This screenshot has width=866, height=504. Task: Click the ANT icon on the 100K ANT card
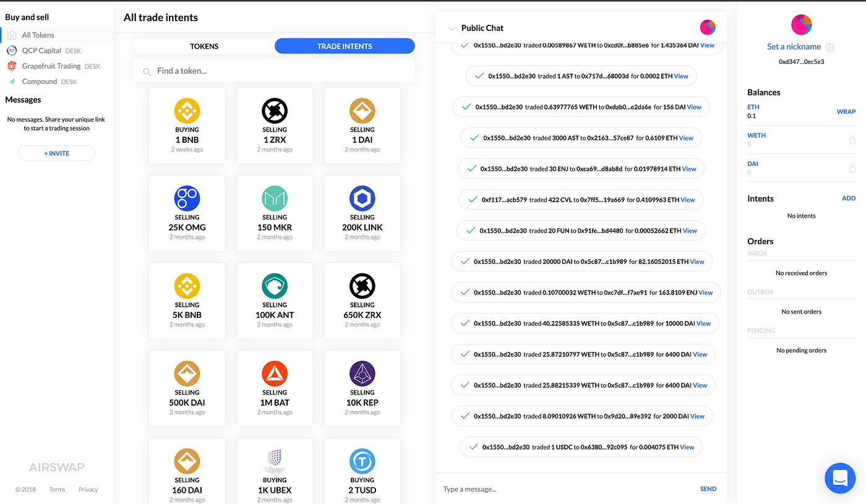tap(275, 286)
